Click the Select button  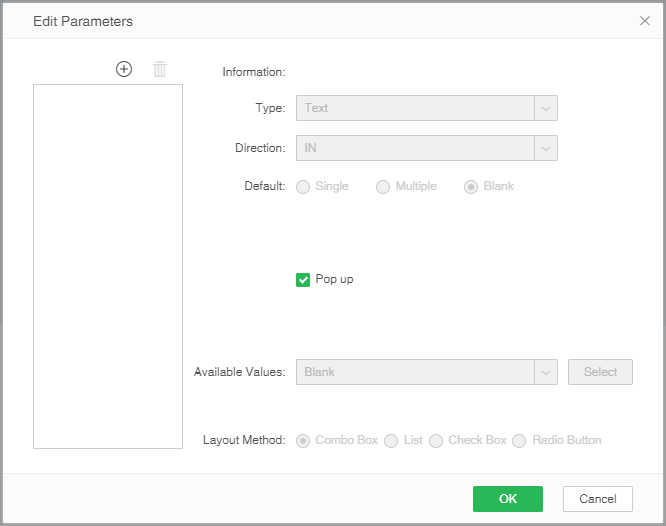(x=600, y=372)
